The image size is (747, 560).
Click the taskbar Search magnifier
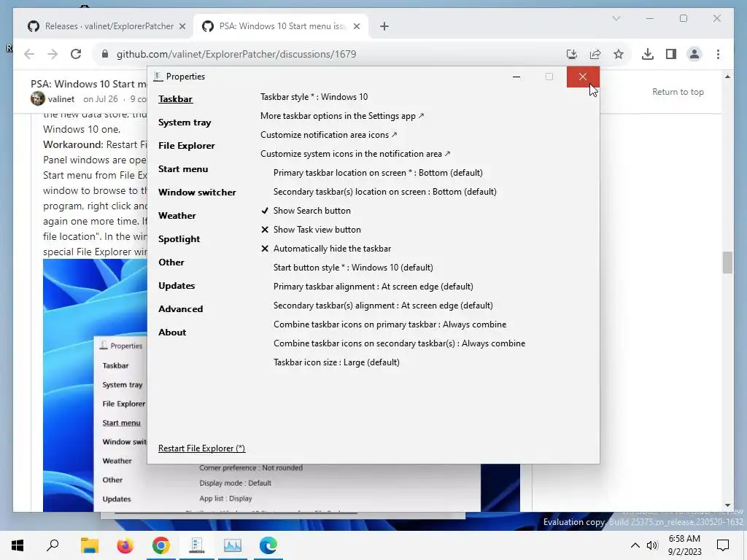pyautogui.click(x=53, y=545)
